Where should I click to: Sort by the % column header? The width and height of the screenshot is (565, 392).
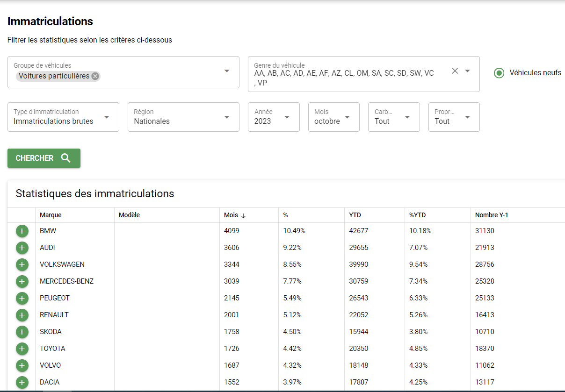coord(285,215)
